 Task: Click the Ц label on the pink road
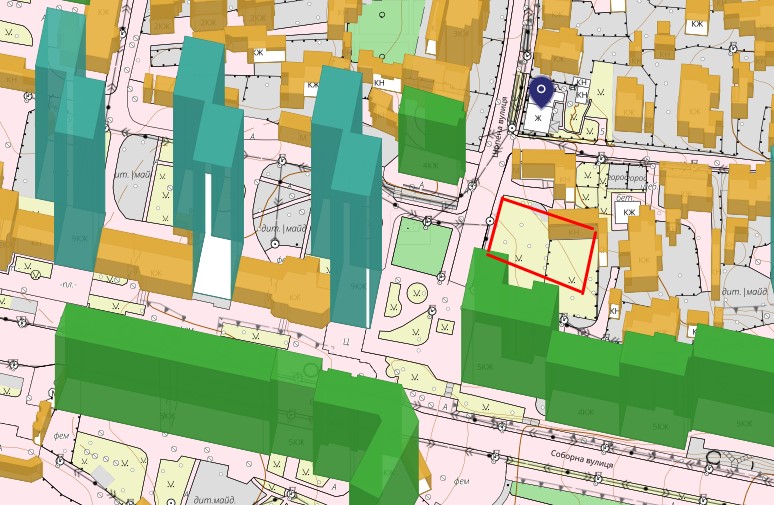click(x=346, y=340)
